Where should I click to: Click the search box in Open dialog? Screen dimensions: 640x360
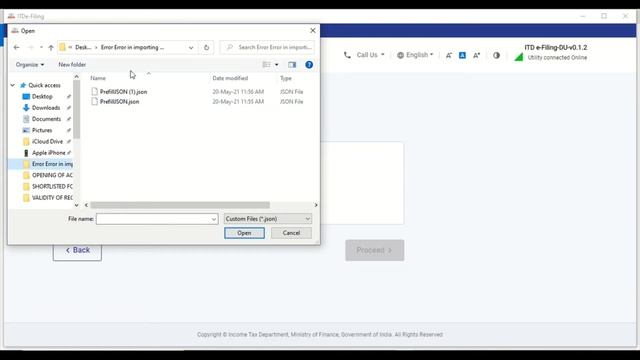tap(267, 47)
